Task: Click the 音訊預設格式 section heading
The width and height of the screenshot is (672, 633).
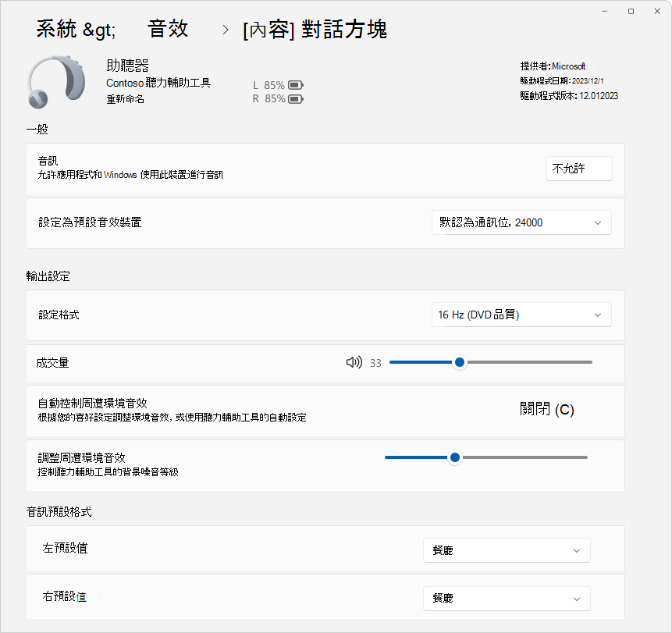Action: coord(59,512)
